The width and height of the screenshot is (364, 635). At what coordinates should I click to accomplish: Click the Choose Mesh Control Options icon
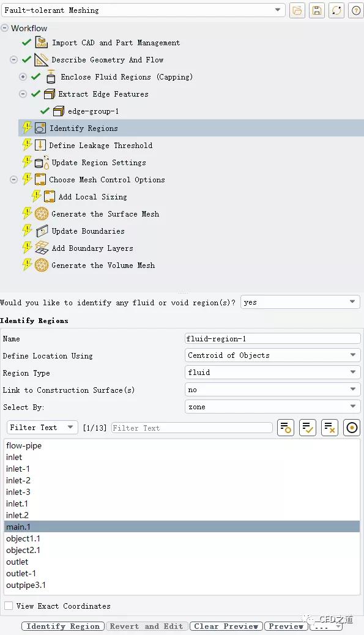40,179
